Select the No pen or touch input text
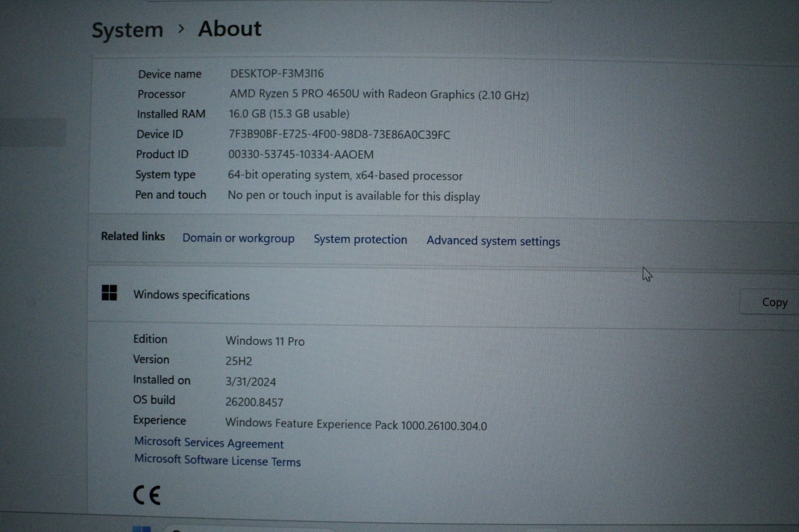Viewport: 799px width, 532px height. coord(354,196)
